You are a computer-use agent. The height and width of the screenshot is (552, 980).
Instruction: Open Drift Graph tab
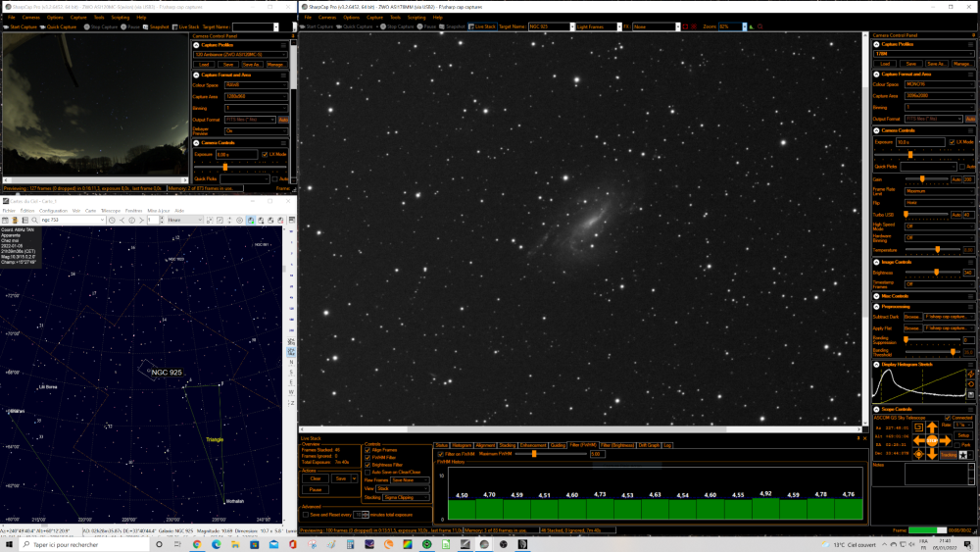[x=649, y=445]
